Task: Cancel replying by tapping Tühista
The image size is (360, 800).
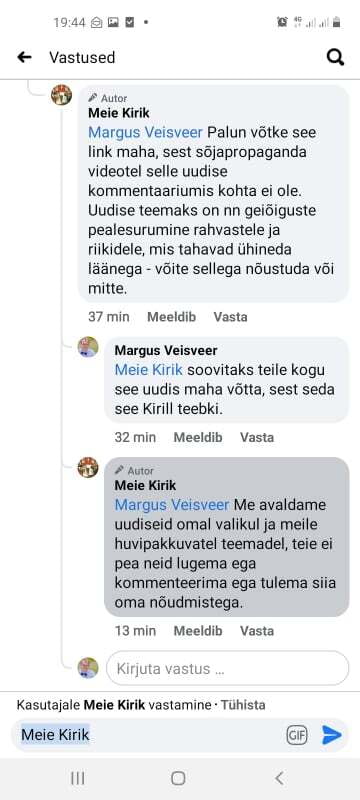Action: (243, 705)
